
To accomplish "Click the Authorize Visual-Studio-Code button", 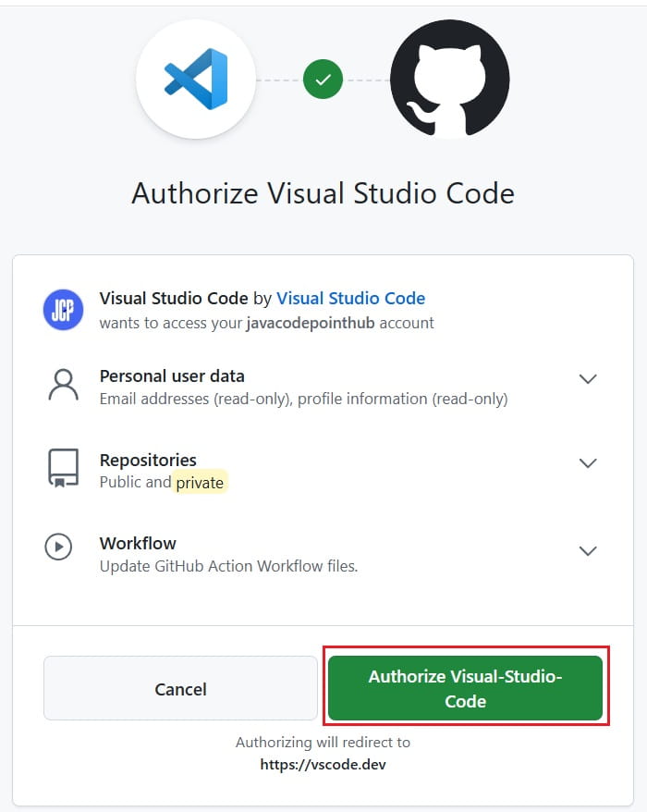I will coord(465,687).
